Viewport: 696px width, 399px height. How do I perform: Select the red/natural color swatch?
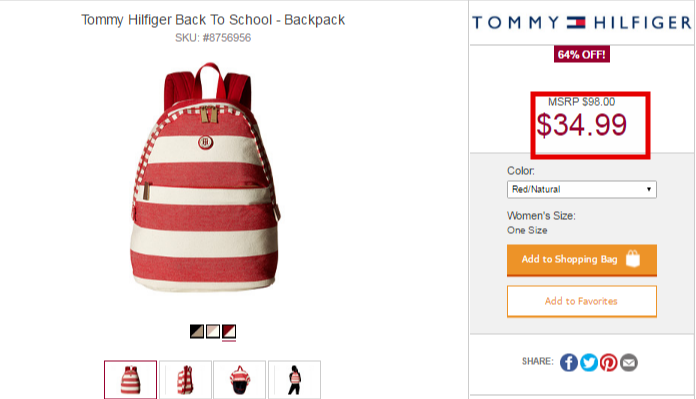tap(229, 331)
